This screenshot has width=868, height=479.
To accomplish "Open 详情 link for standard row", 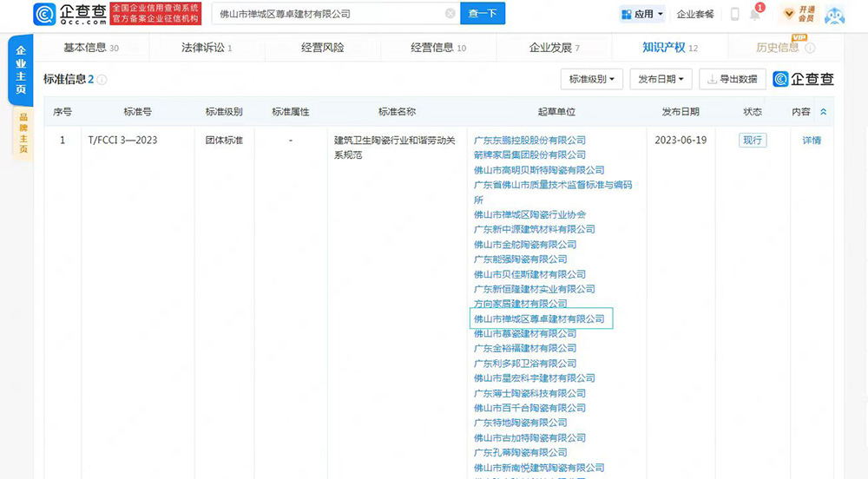I will 812,141.
